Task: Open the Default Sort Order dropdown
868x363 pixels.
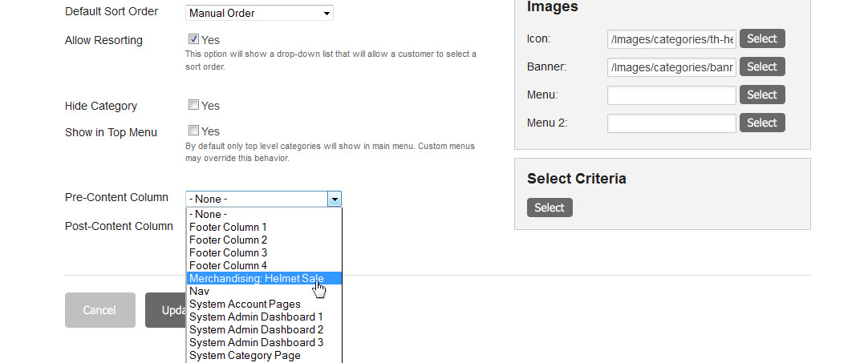Action: tap(259, 13)
